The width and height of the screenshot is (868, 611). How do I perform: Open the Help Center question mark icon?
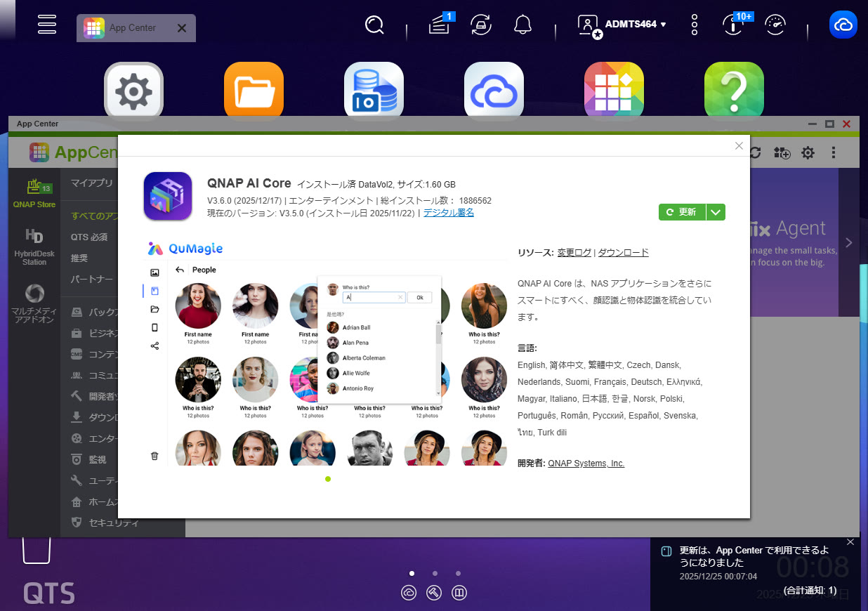pyautogui.click(x=734, y=91)
